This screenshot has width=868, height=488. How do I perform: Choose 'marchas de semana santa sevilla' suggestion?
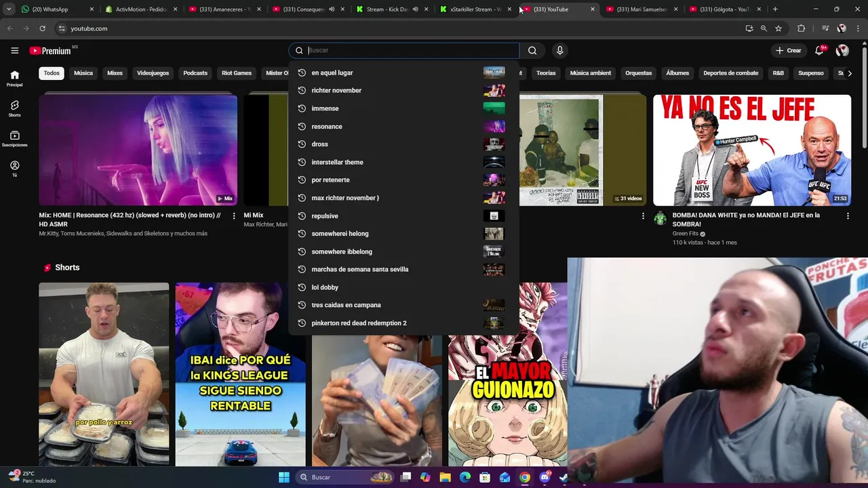(x=403, y=269)
